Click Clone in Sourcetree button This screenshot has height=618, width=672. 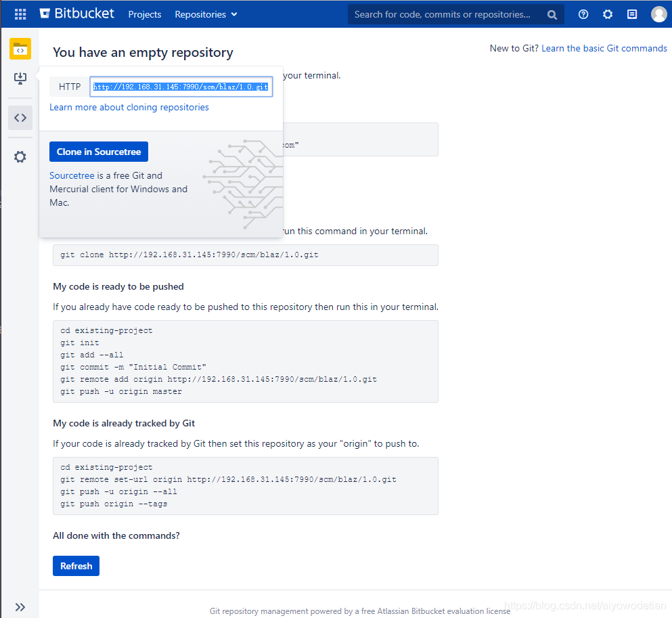(x=99, y=152)
